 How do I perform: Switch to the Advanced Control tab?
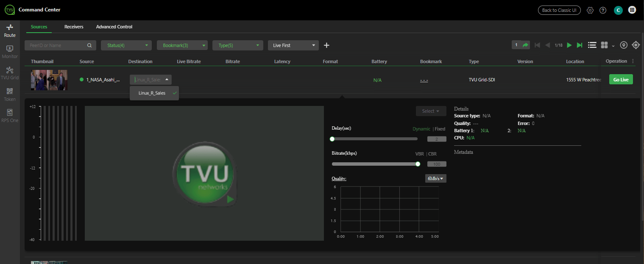(114, 27)
